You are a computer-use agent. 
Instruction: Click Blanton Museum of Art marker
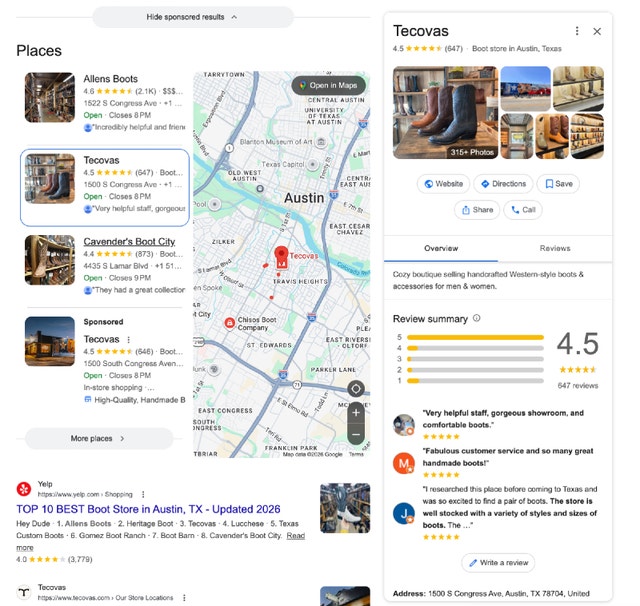point(321,142)
